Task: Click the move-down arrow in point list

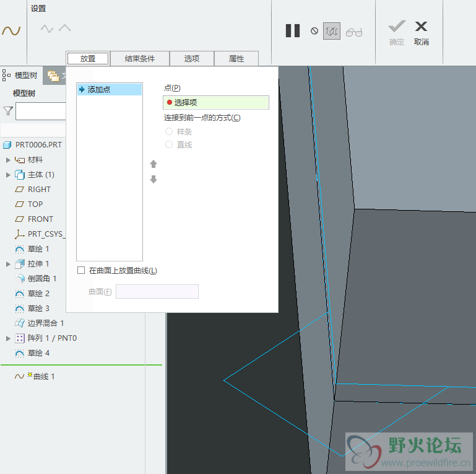Action: tap(154, 179)
